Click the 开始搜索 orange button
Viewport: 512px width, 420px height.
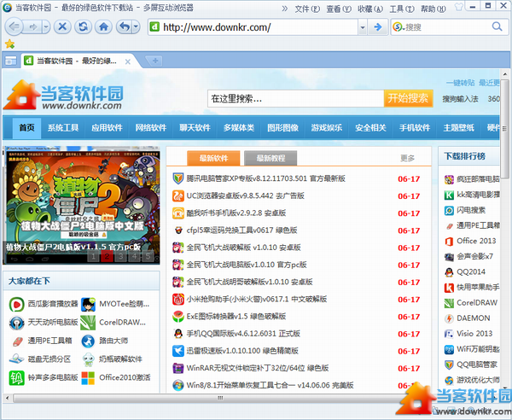[408, 98]
